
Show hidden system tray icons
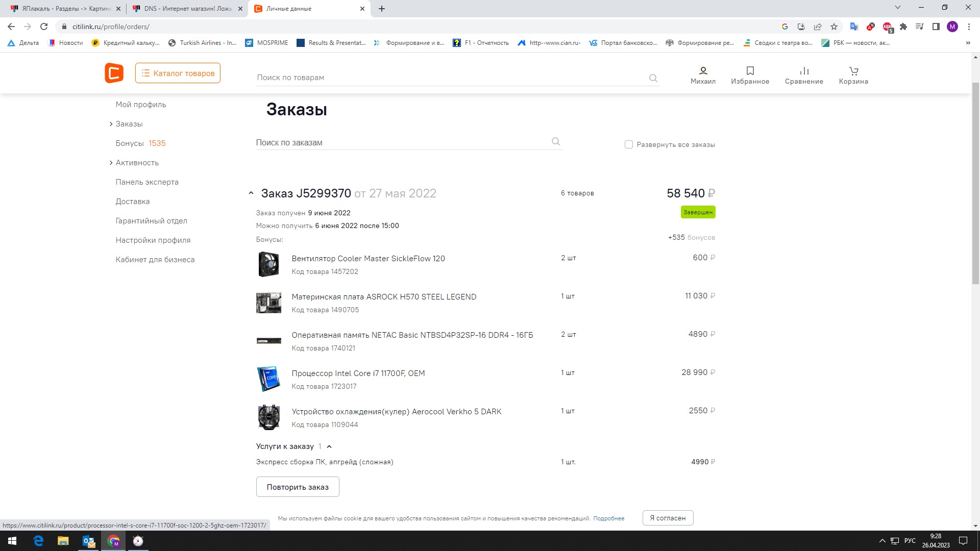[882, 541]
